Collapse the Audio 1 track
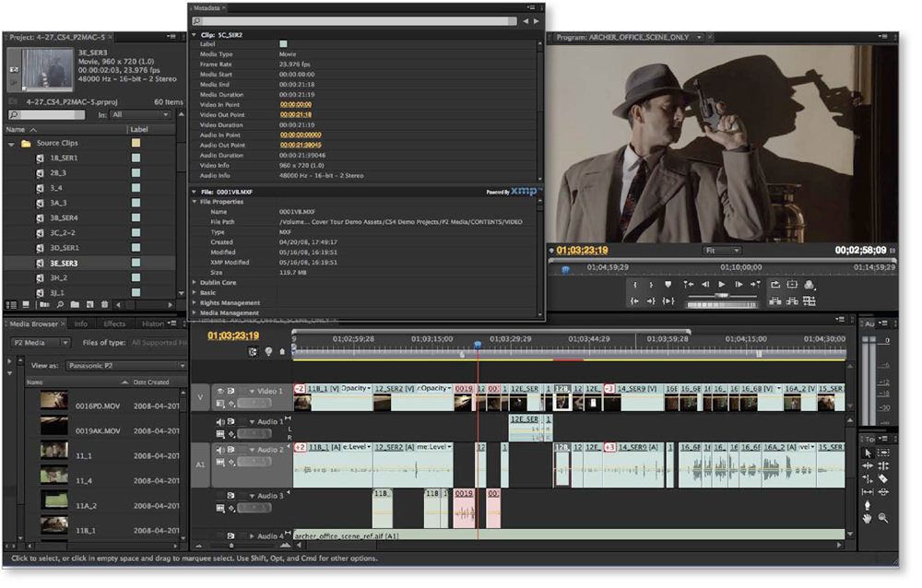The image size is (922, 588). click(253, 421)
